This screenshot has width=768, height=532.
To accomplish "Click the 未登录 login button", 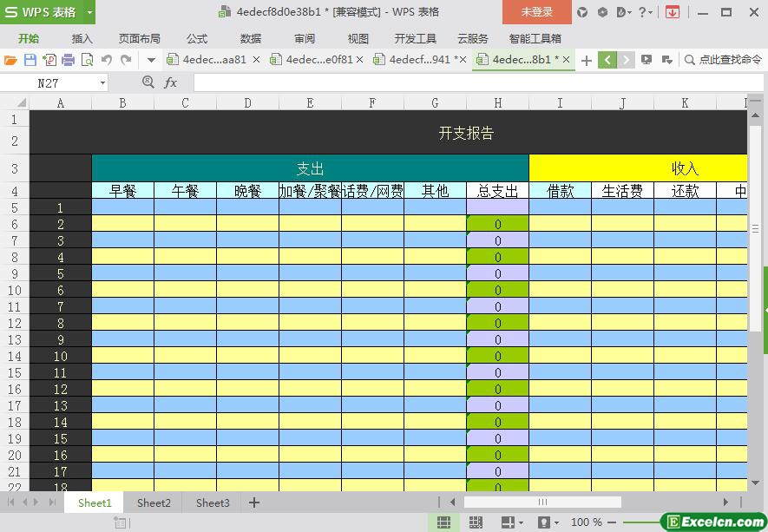I will 536,12.
